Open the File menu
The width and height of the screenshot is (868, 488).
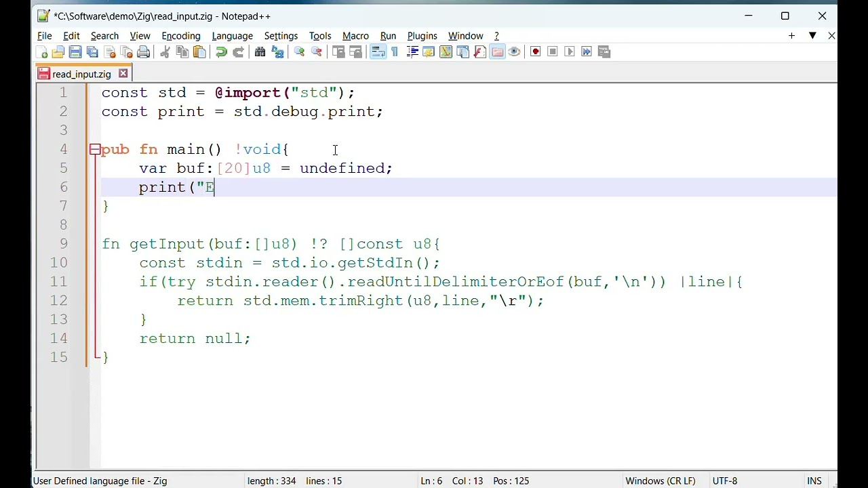(x=45, y=36)
